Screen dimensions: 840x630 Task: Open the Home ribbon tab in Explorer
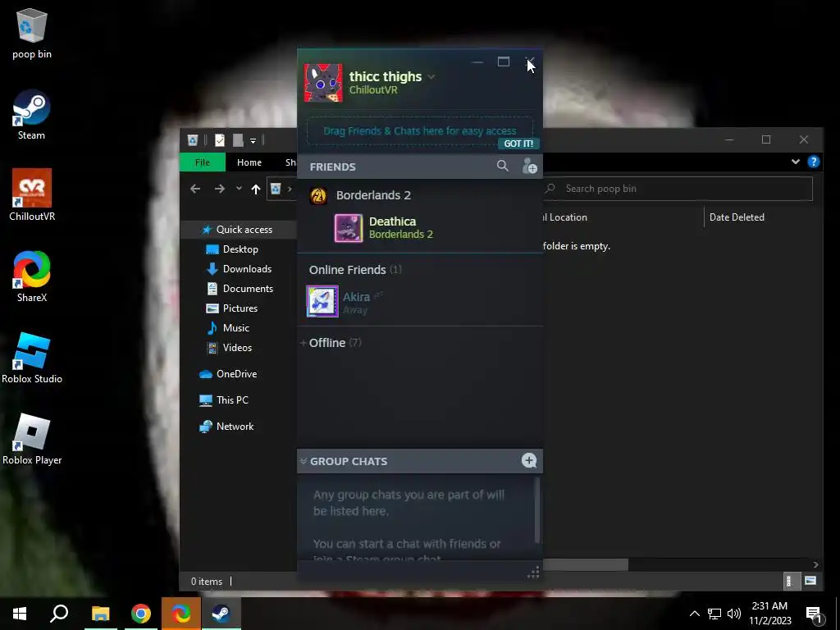coord(249,162)
